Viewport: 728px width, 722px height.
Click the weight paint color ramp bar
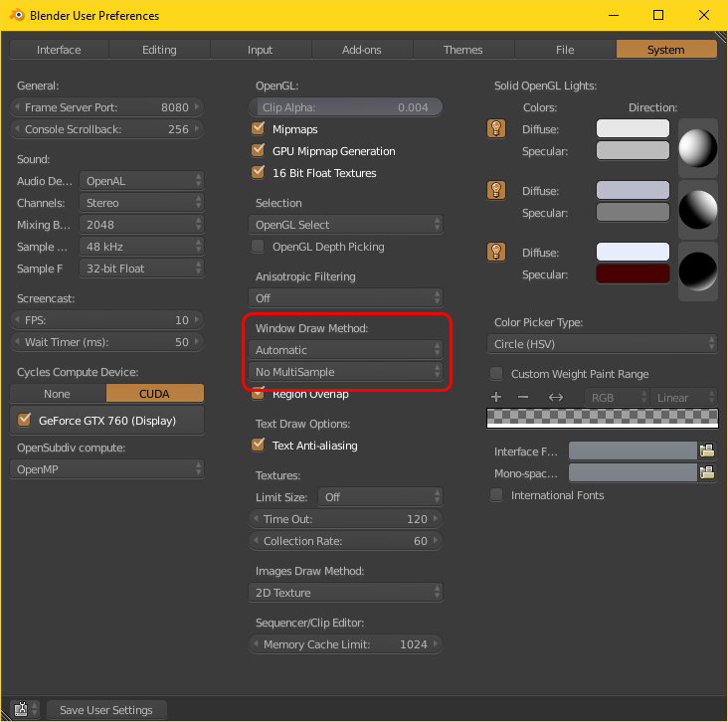(x=602, y=418)
